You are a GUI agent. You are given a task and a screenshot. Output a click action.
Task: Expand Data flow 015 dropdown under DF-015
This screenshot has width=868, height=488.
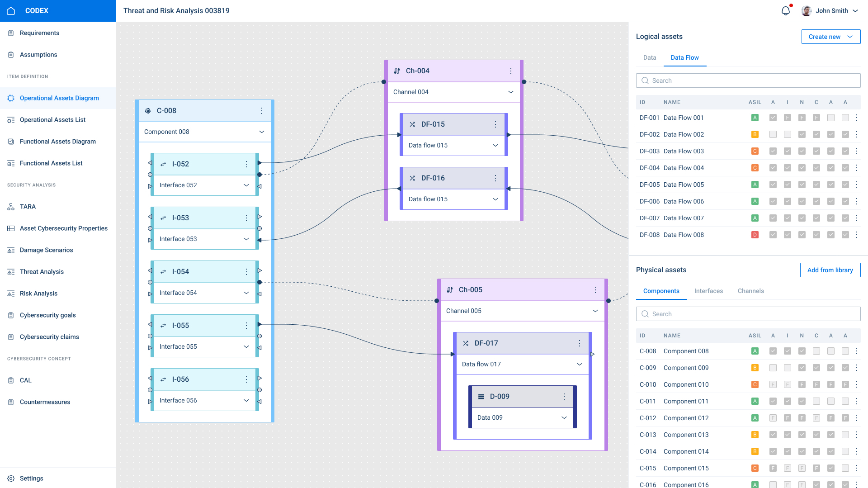tap(495, 146)
